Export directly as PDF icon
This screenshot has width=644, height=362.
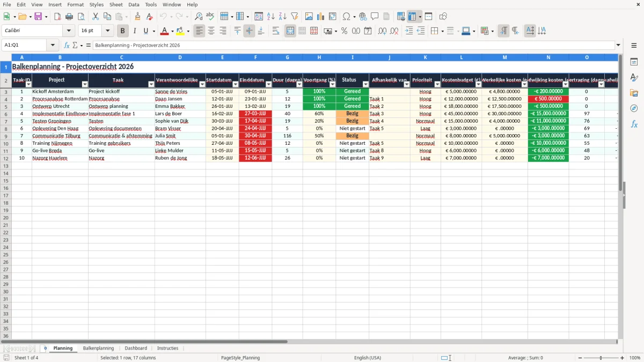pyautogui.click(x=57, y=17)
